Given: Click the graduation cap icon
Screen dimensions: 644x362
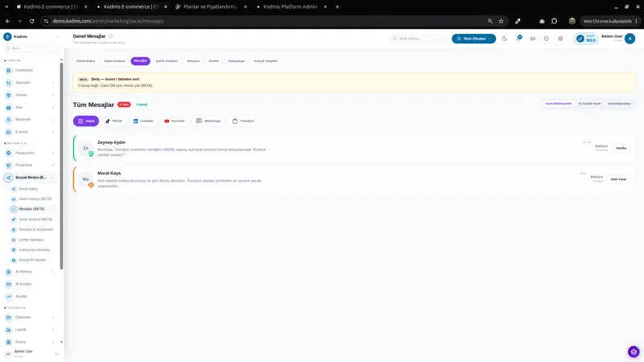Looking at the screenshot, I should coord(533,39).
